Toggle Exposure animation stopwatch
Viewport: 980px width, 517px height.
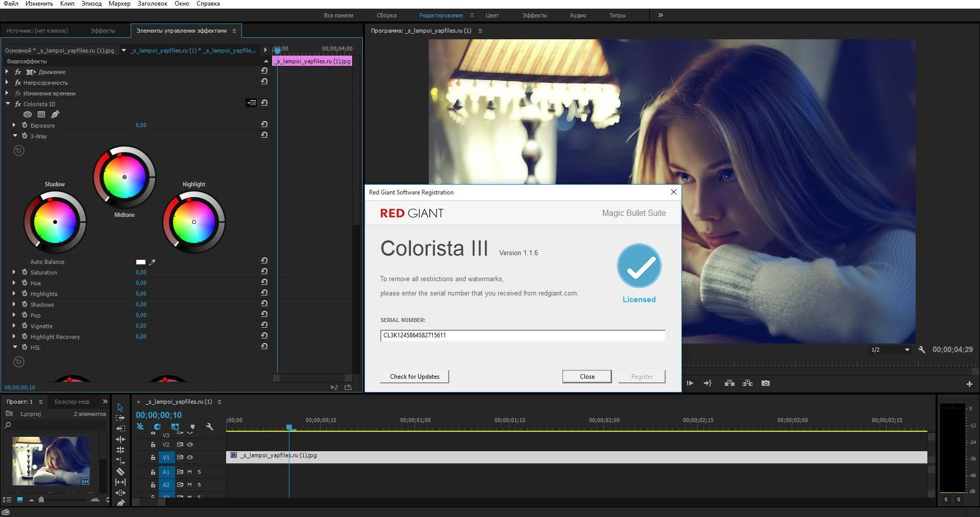(x=24, y=125)
